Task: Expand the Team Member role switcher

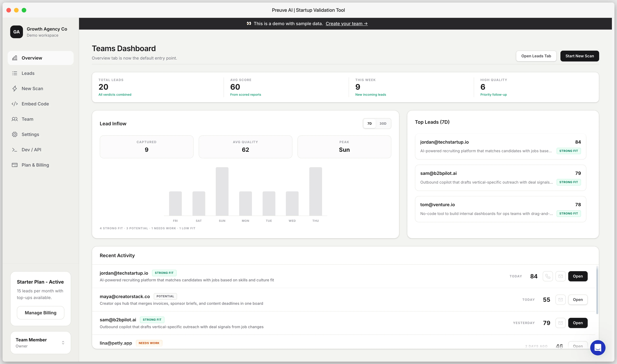Action: (63, 343)
